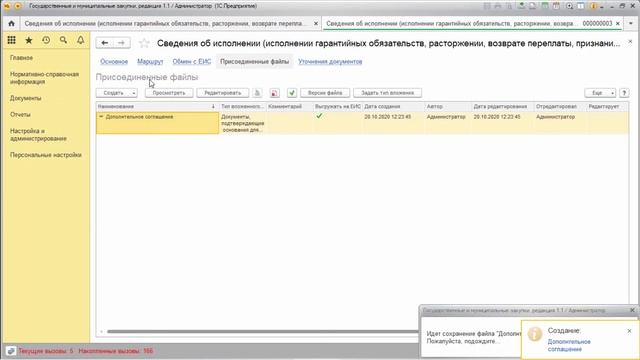Toggle the Выгружать на ЕИС checkmark in row
This screenshot has width=640, height=360.
click(x=319, y=116)
